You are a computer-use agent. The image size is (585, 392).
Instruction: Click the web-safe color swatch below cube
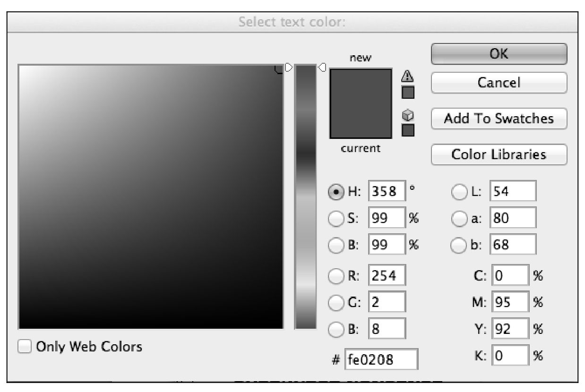pyautogui.click(x=408, y=130)
